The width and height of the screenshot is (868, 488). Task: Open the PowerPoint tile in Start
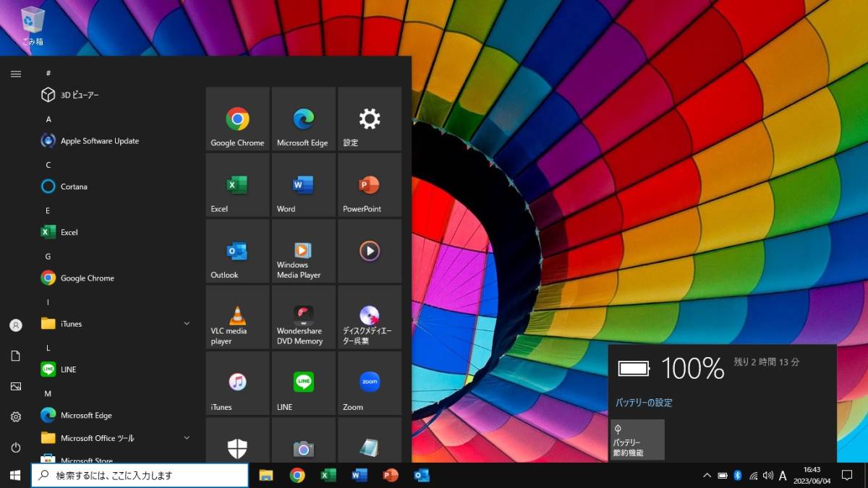(370, 185)
